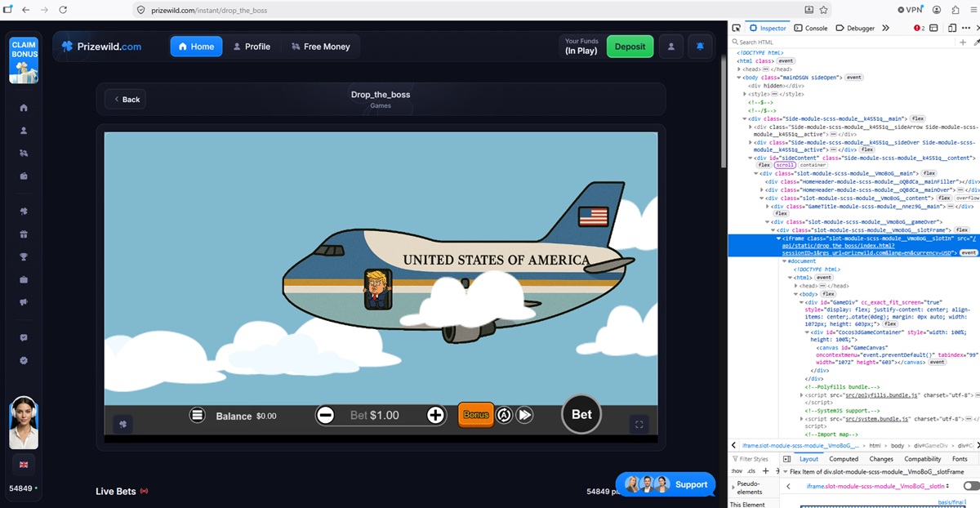Open the Changes tab in DevTools
Viewport: 980px width, 508px height.
(x=881, y=459)
